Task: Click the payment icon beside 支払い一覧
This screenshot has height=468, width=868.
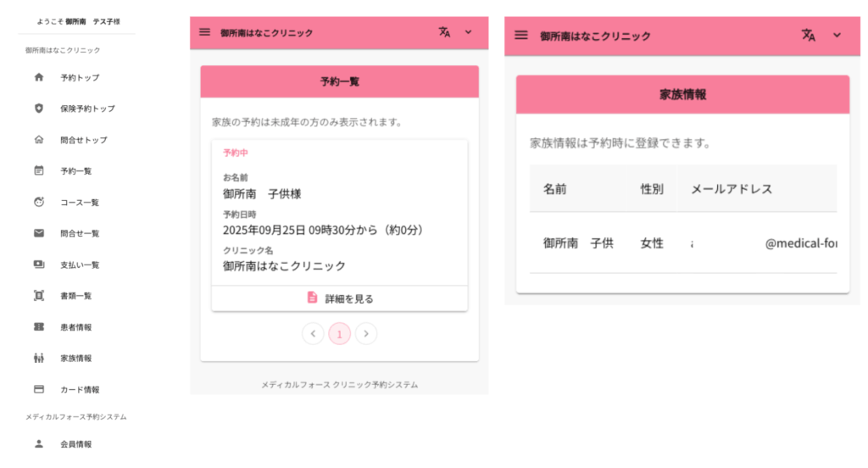Action: click(x=38, y=265)
